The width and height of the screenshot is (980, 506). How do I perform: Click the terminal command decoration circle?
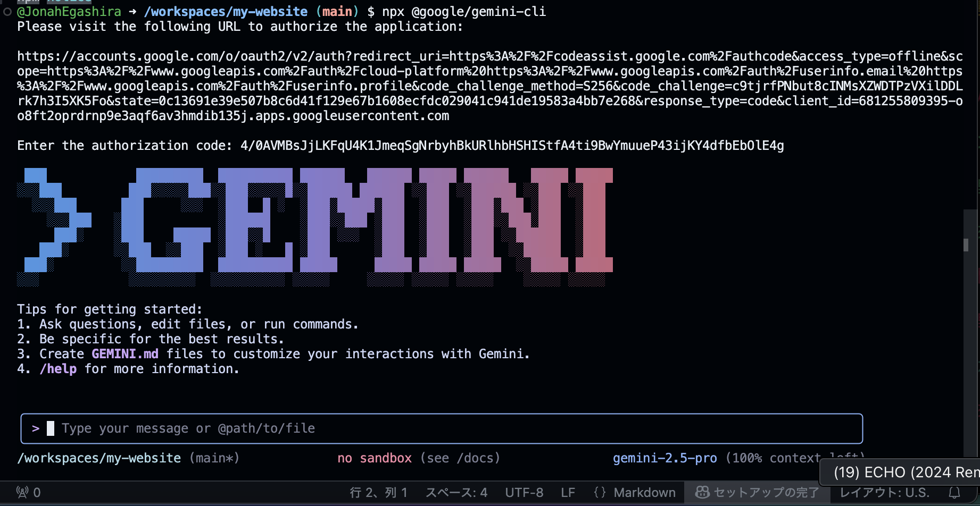coord(7,12)
